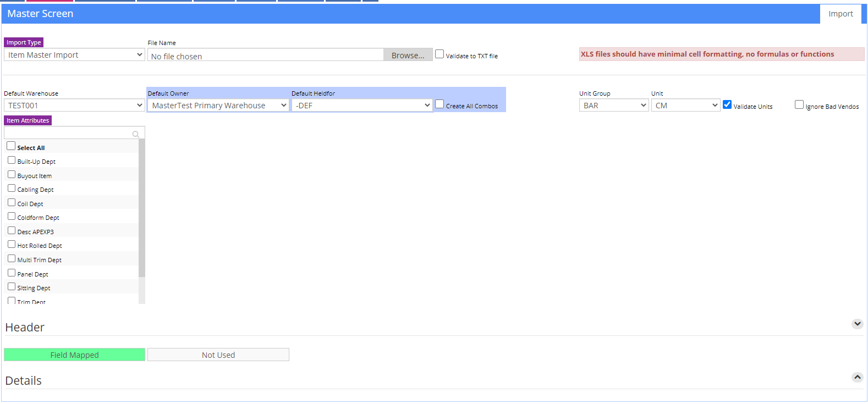Click the No file chosen field
Image resolution: width=868 pixels, height=404 pixels.
266,55
